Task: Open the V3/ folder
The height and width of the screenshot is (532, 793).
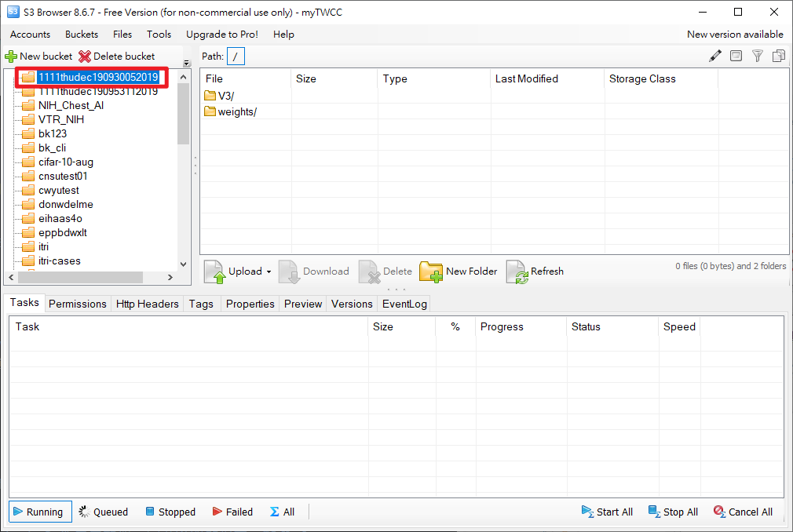Action: (x=225, y=96)
